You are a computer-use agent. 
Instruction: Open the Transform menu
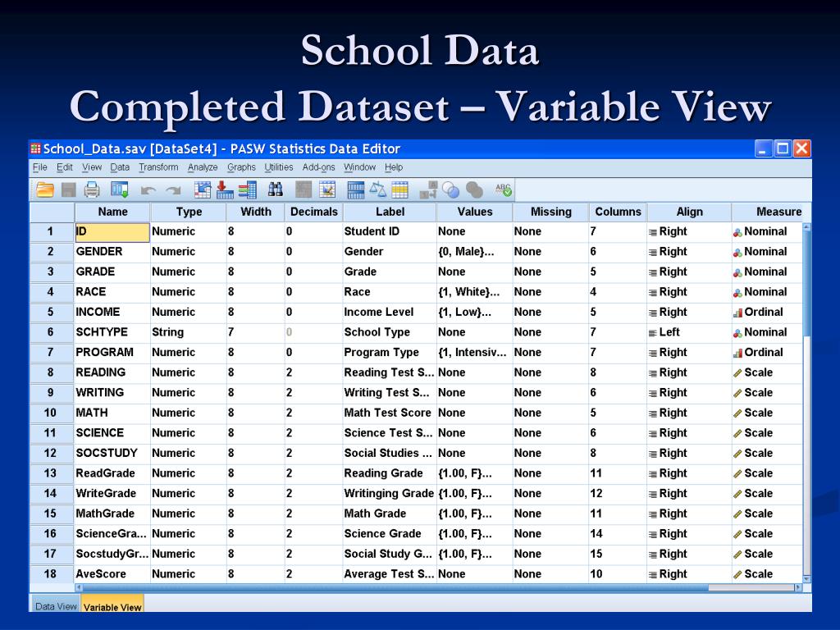click(158, 167)
